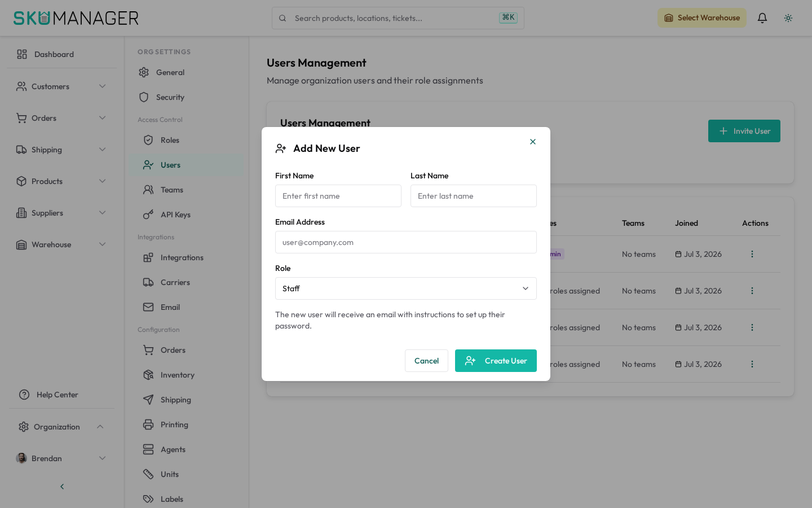Click the Create User button
Image resolution: width=812 pixels, height=508 pixels.
(496, 361)
